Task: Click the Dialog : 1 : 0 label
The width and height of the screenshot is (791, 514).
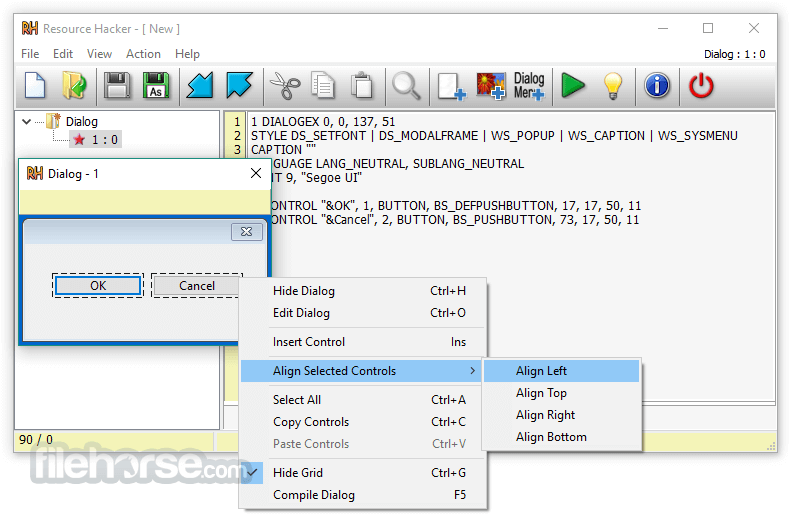Action: pyautogui.click(x=734, y=54)
